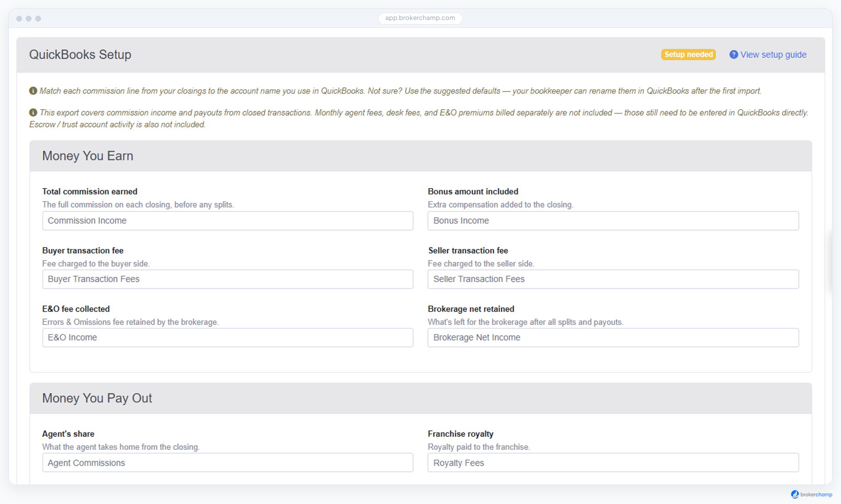Select the E&O Income input field
This screenshot has width=841, height=504.
tap(228, 337)
